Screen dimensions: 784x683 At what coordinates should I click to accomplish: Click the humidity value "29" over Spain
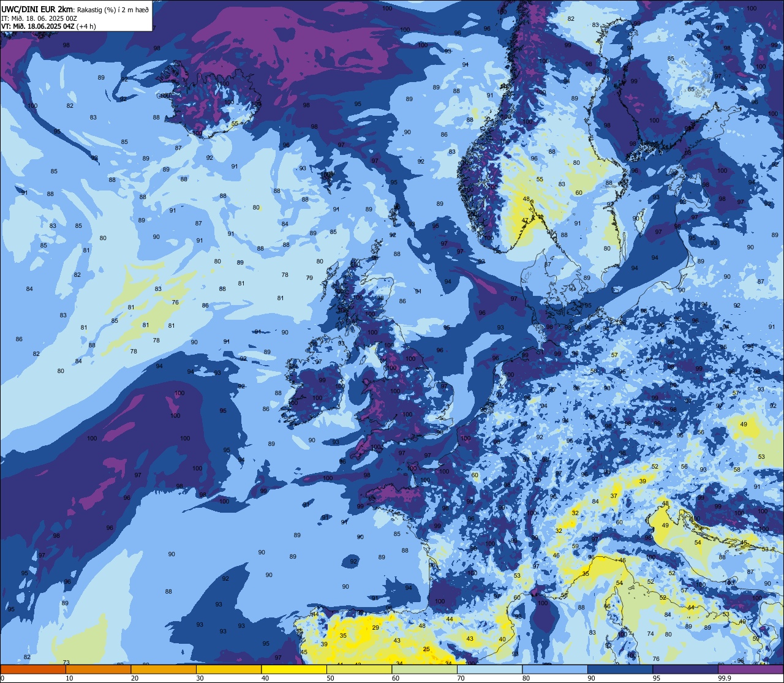point(375,628)
